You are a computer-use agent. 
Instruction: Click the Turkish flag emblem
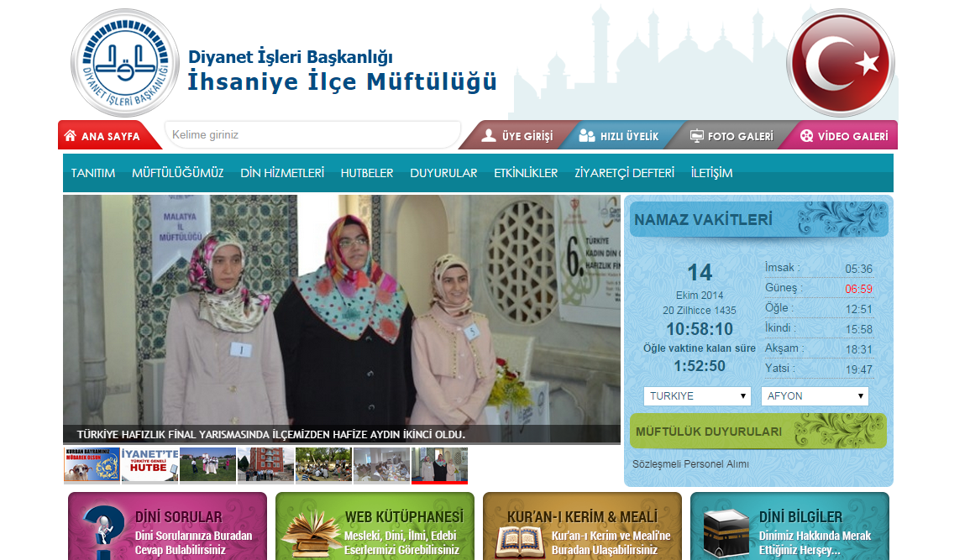(841, 63)
